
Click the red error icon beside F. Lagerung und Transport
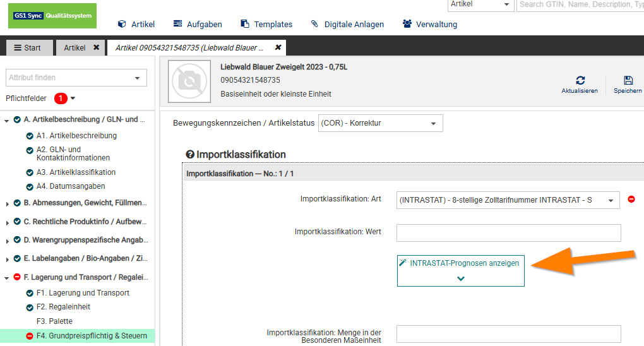click(x=17, y=277)
